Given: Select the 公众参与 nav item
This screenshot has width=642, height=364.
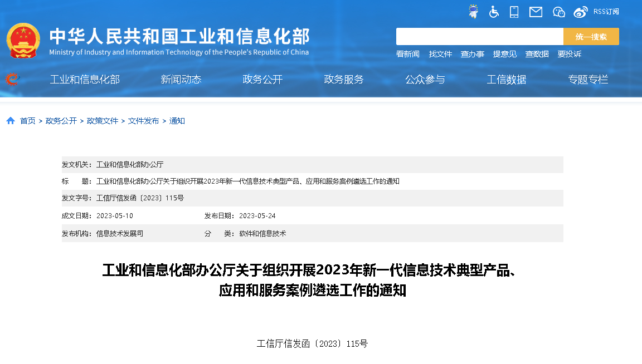Looking at the screenshot, I should point(425,80).
